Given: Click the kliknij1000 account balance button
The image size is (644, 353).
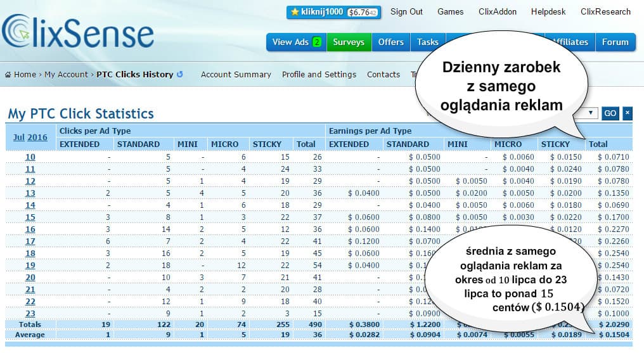Looking at the screenshot, I should [x=334, y=12].
